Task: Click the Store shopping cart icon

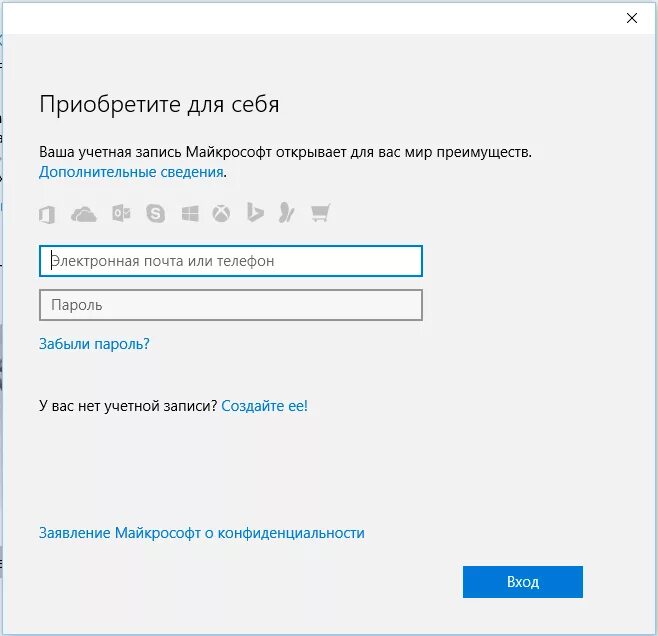Action: (x=321, y=213)
